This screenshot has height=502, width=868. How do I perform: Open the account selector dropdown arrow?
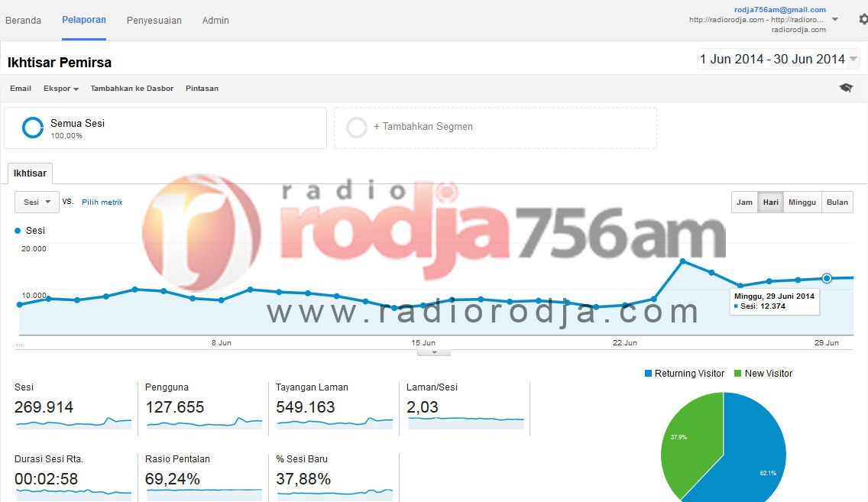click(835, 19)
